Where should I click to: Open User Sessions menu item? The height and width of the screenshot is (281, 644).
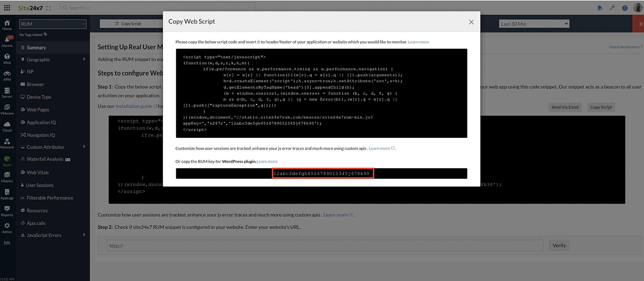pos(40,185)
